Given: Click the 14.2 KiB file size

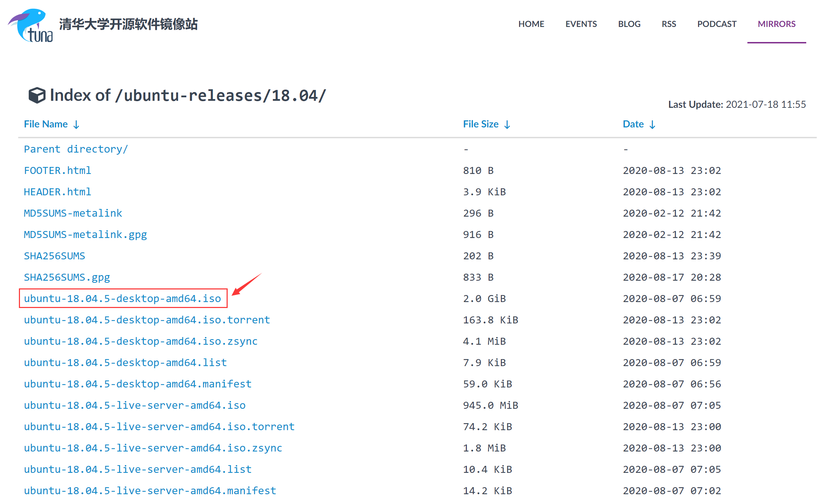Looking at the screenshot, I should point(488,491).
